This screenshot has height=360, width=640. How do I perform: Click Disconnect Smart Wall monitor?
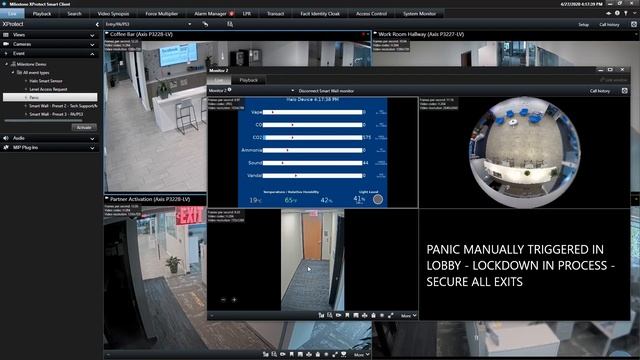[326, 91]
